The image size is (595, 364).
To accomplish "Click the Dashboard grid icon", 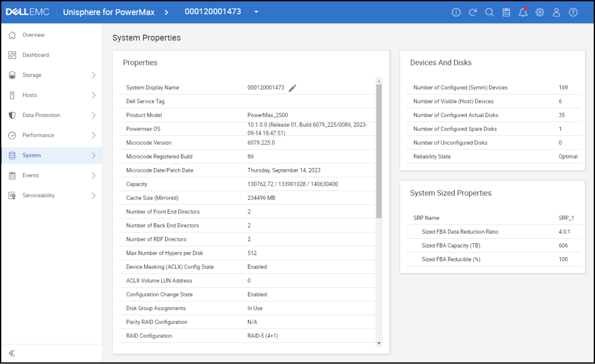I will 12,55.
